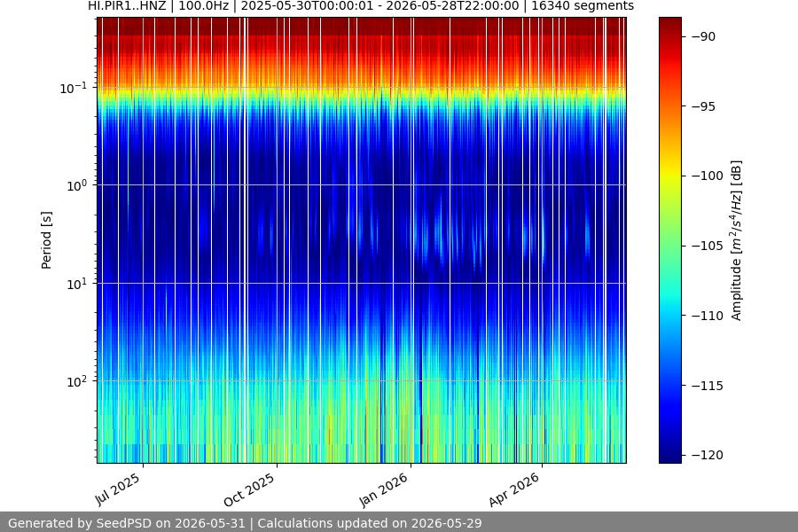The width and height of the screenshot is (798, 532).
Task: Click the 'Jan 2026' date axis label
Action: (x=384, y=489)
